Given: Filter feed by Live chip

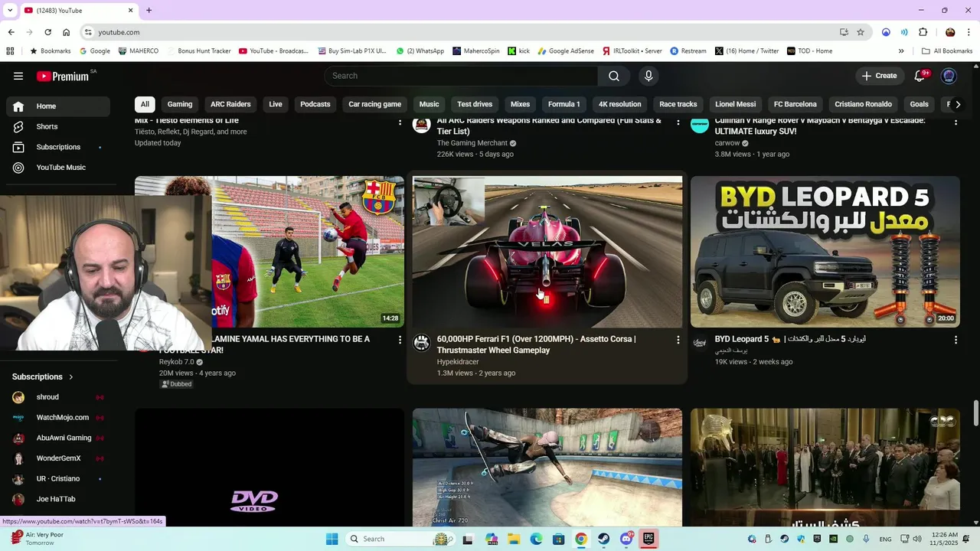Looking at the screenshot, I should 276,104.
